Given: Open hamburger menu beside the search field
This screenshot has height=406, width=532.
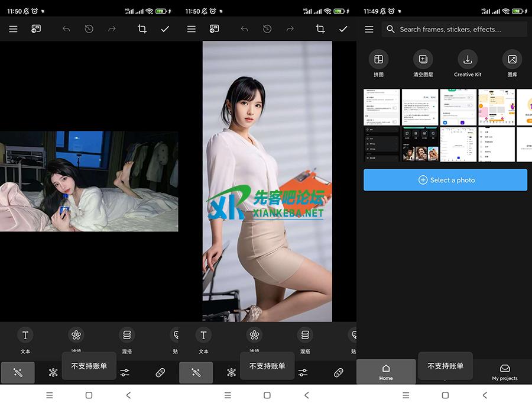Looking at the screenshot, I should point(369,29).
